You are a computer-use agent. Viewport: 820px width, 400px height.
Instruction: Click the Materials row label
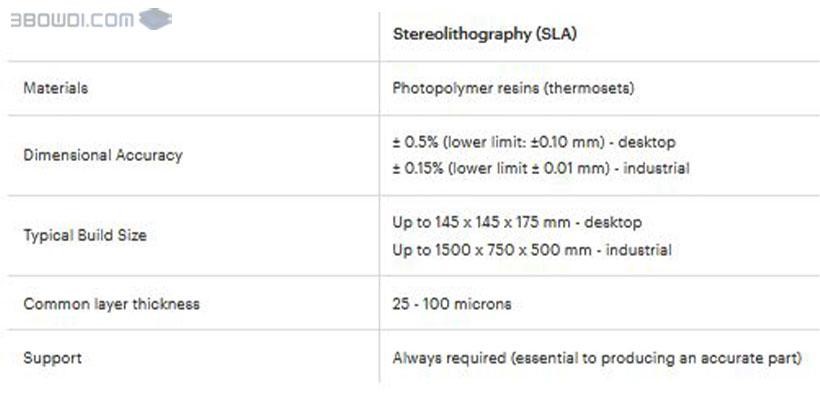55,88
